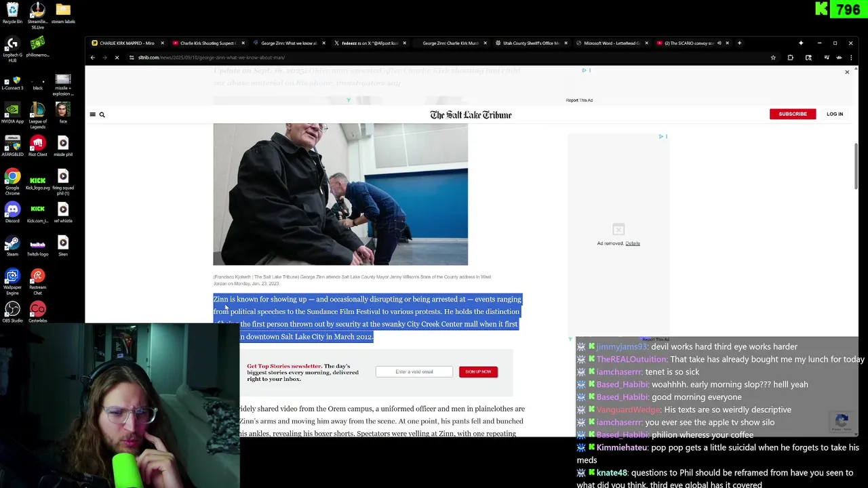This screenshot has width=868, height=488.
Task: Launch Riot Client from desktop
Action: click(x=37, y=146)
